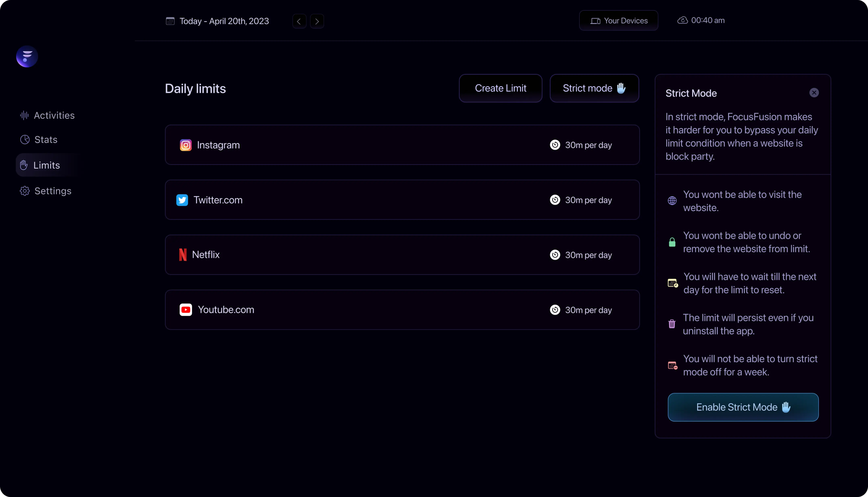This screenshot has width=868, height=497.
Task: Click the Strict mode button
Action: 594,88
